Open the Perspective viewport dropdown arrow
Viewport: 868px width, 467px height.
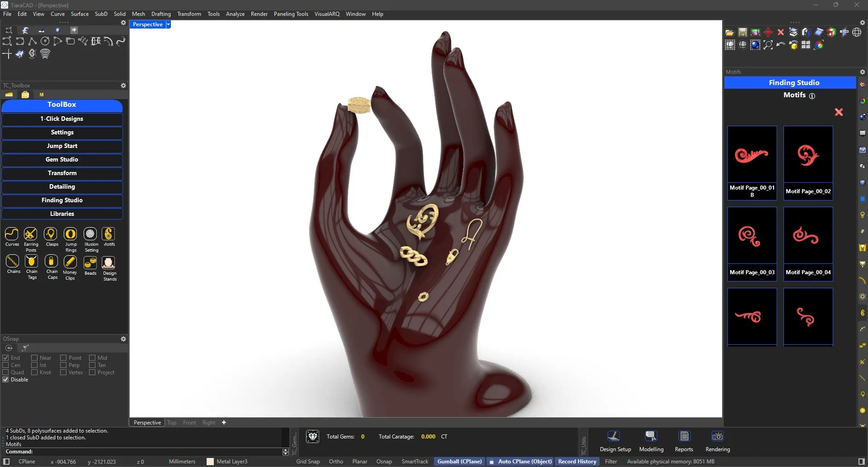168,24
